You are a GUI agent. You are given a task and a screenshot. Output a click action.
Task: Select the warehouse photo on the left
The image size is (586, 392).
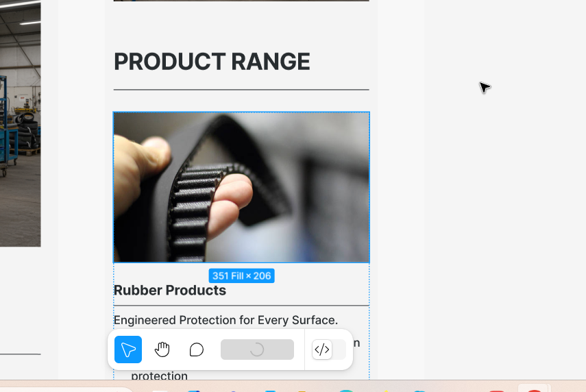(x=20, y=123)
